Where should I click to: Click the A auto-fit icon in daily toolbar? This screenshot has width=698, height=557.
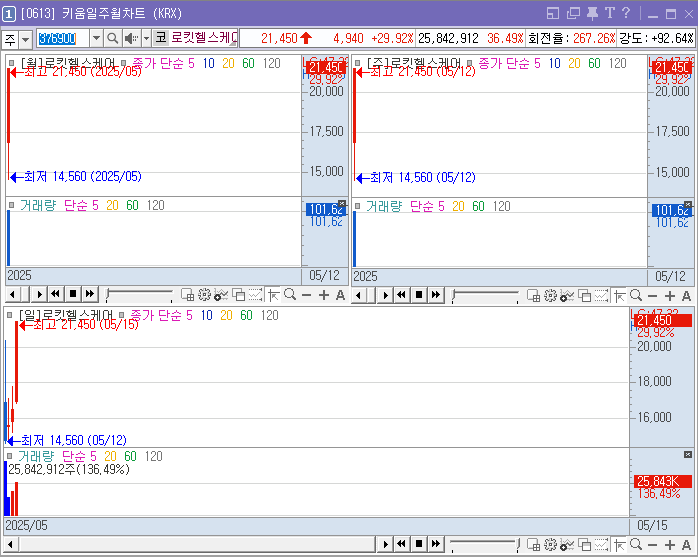tap(686, 545)
